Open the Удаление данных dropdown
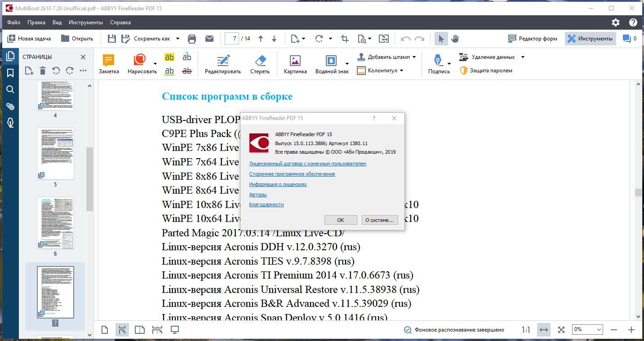Image resolution: width=644 pixels, height=341 pixels. 492,57
